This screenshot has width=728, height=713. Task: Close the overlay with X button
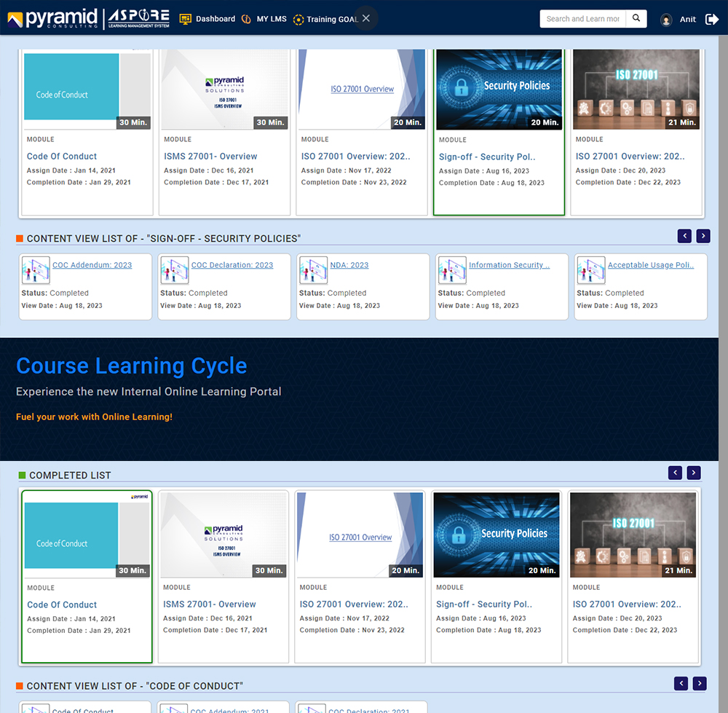[x=366, y=18]
